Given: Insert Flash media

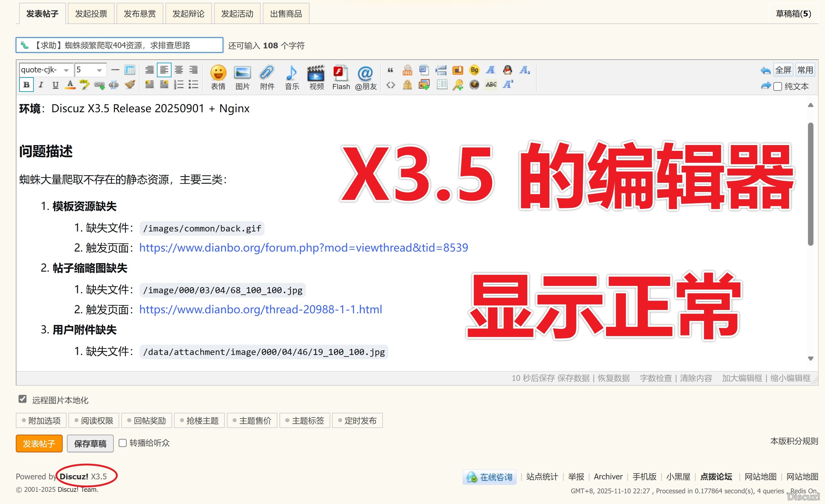Looking at the screenshot, I should (x=341, y=77).
